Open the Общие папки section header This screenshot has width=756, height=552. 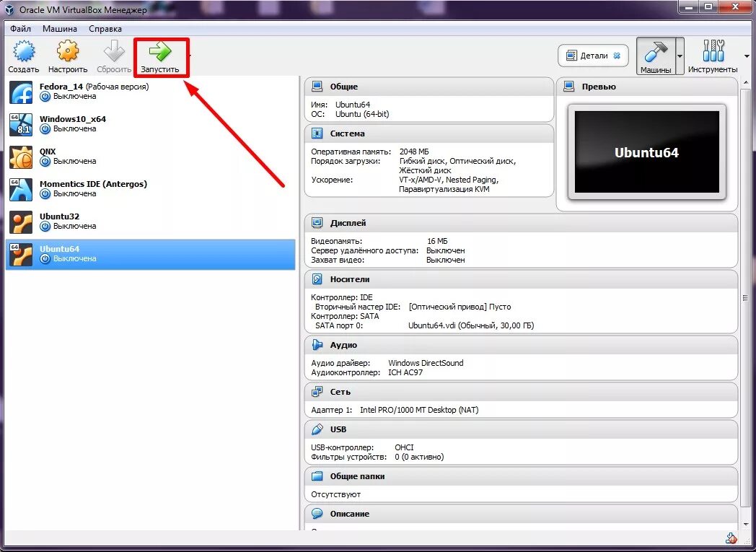click(x=522, y=476)
